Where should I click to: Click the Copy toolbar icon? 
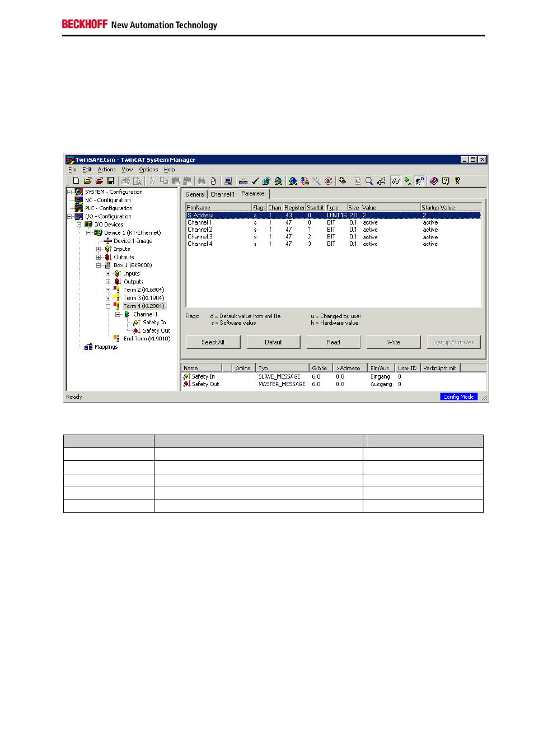[164, 181]
